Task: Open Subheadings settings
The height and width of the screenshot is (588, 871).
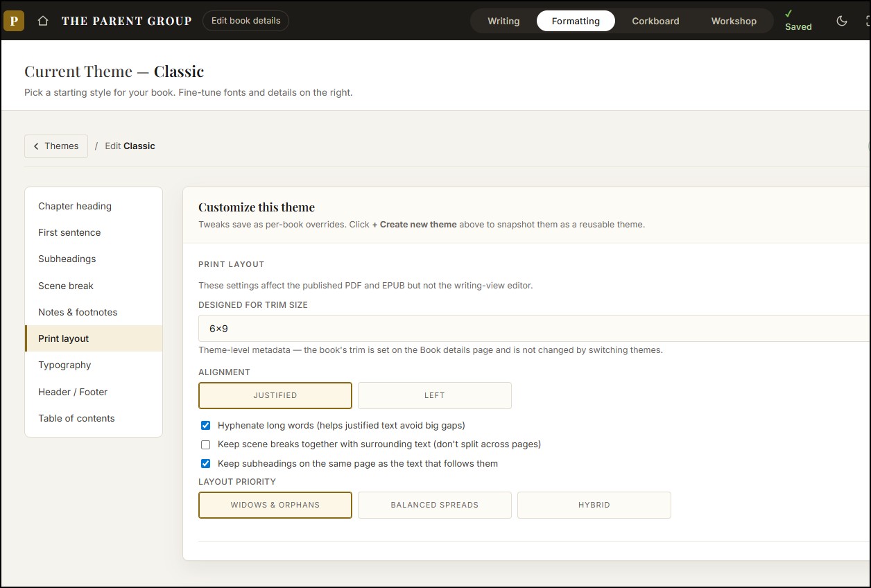Action: click(x=94, y=259)
